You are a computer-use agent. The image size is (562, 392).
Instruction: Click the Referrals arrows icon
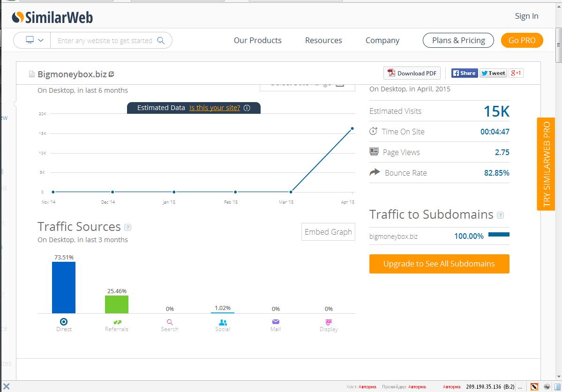click(x=117, y=322)
